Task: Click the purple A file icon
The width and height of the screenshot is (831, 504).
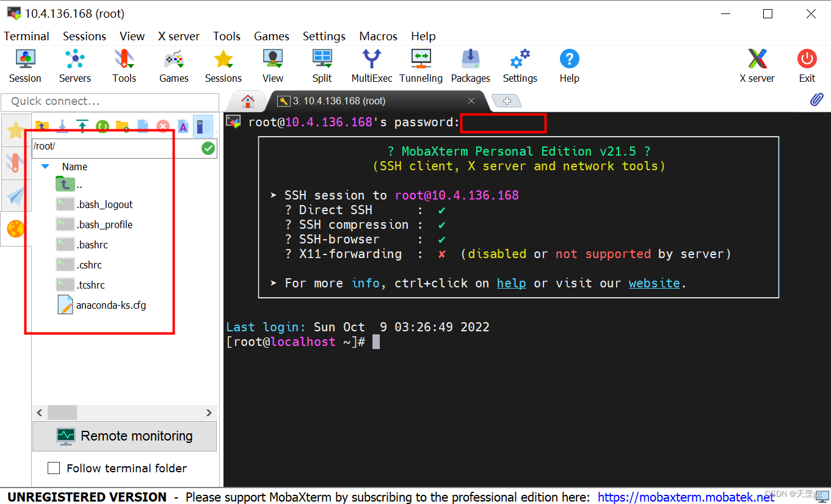Action: coord(183,126)
